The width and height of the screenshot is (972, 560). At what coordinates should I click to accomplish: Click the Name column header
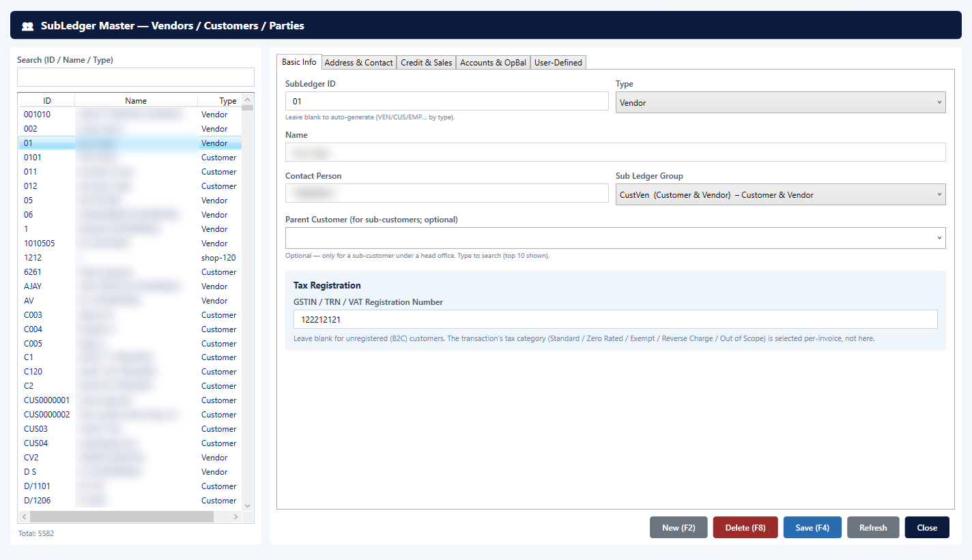[136, 100]
